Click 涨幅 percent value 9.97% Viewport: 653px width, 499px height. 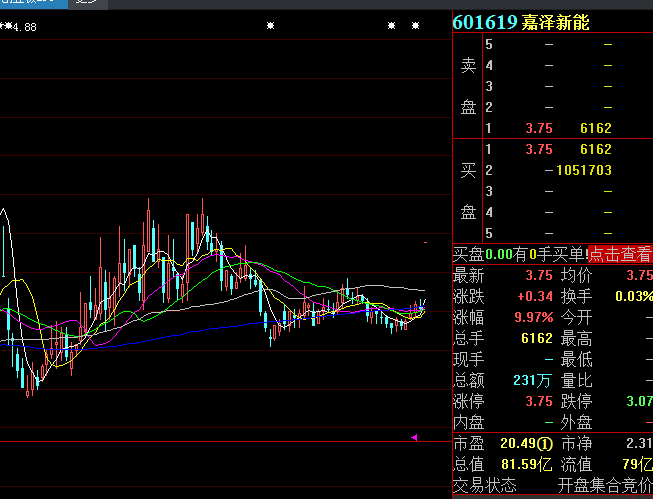pos(533,317)
